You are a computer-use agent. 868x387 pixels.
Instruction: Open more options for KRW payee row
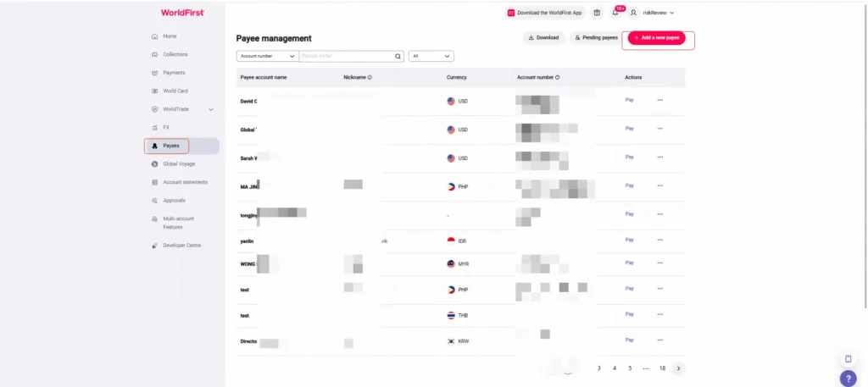pyautogui.click(x=659, y=340)
